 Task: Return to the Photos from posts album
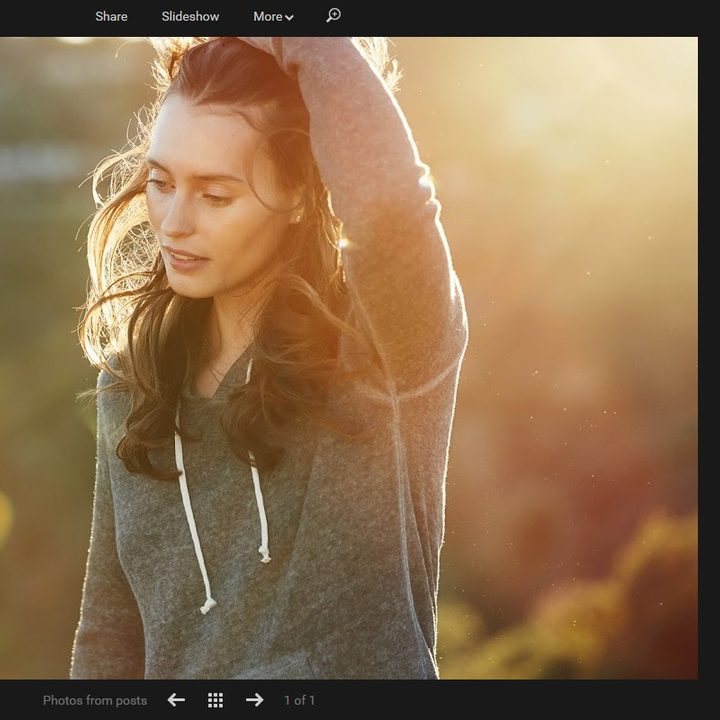[95, 700]
